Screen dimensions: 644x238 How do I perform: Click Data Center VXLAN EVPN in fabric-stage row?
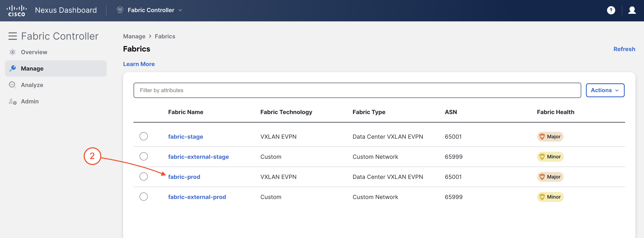coord(388,136)
